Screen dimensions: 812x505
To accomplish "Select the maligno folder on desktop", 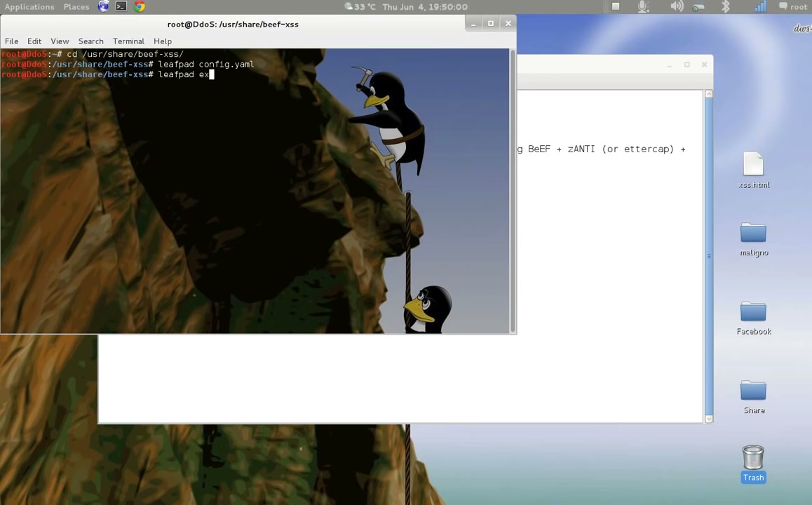I will (x=754, y=239).
